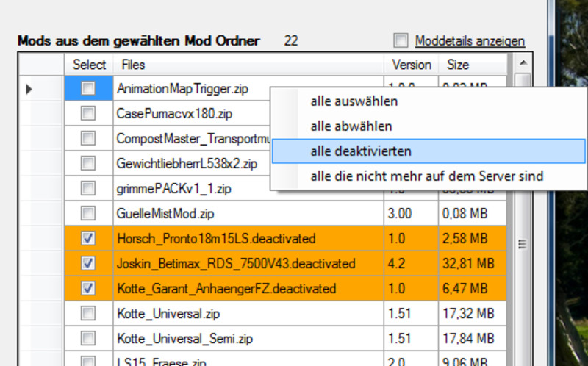Uncheck Joskin_Betimax_RDS_7500V43 select box
This screenshot has height=366, width=588.
click(88, 263)
